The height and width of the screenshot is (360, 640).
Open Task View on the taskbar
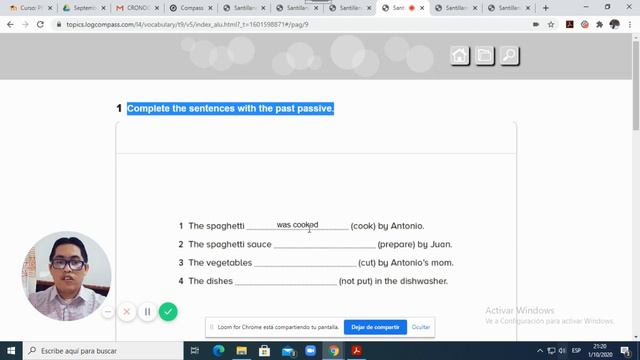[x=195, y=351]
